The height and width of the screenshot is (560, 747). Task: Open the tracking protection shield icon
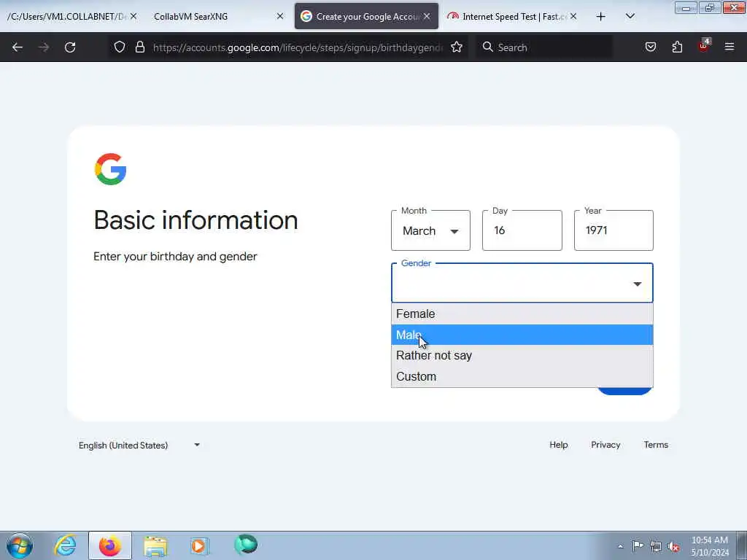coord(120,47)
